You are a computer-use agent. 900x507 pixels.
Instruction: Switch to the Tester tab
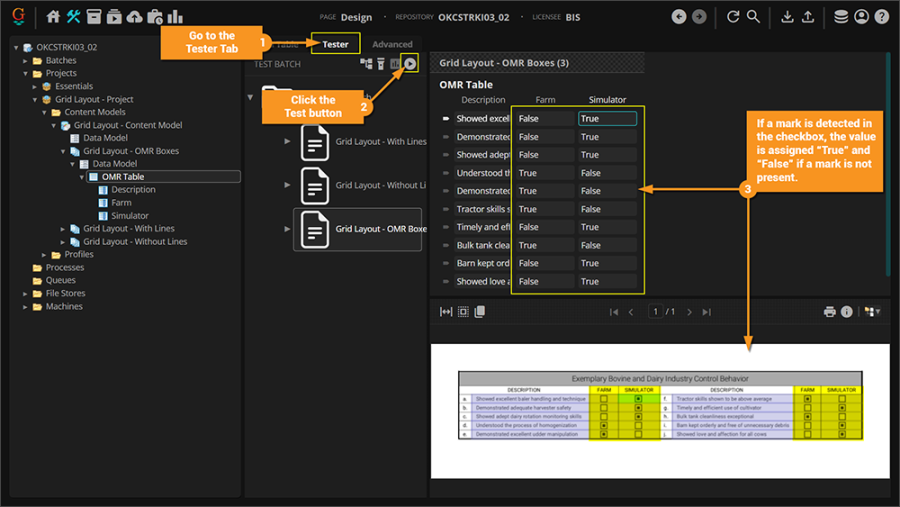[335, 44]
